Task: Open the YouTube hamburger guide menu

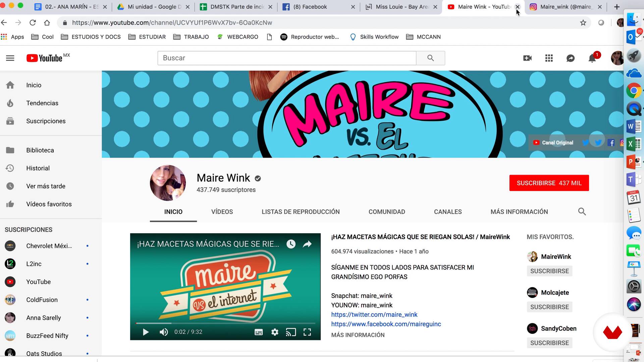Action: click(10, 58)
